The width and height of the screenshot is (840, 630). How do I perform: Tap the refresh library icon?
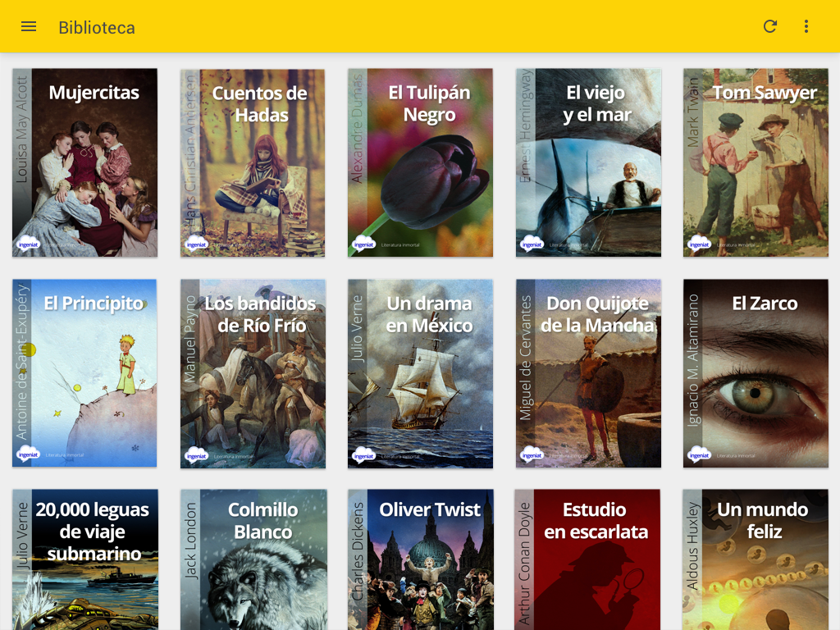(x=769, y=26)
